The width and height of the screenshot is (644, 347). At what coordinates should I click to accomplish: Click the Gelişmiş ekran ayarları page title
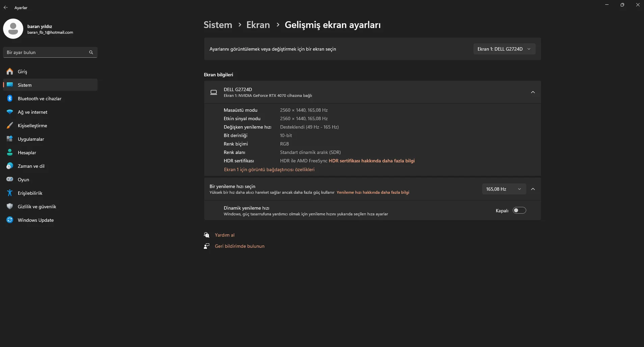pyautogui.click(x=332, y=25)
